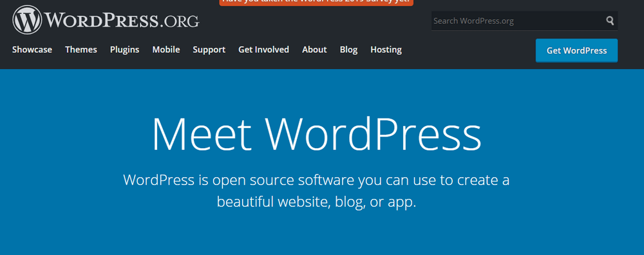Navigate to Get Involved
This screenshot has width=644, height=255.
[263, 50]
